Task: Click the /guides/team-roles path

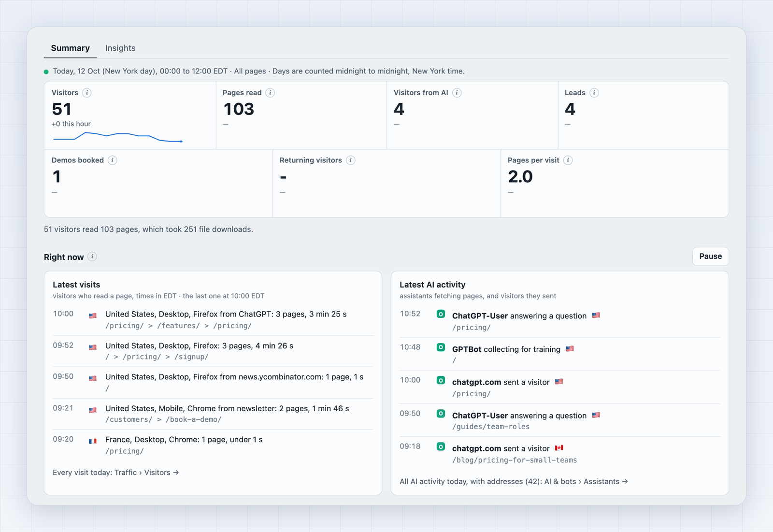Action: point(491,427)
